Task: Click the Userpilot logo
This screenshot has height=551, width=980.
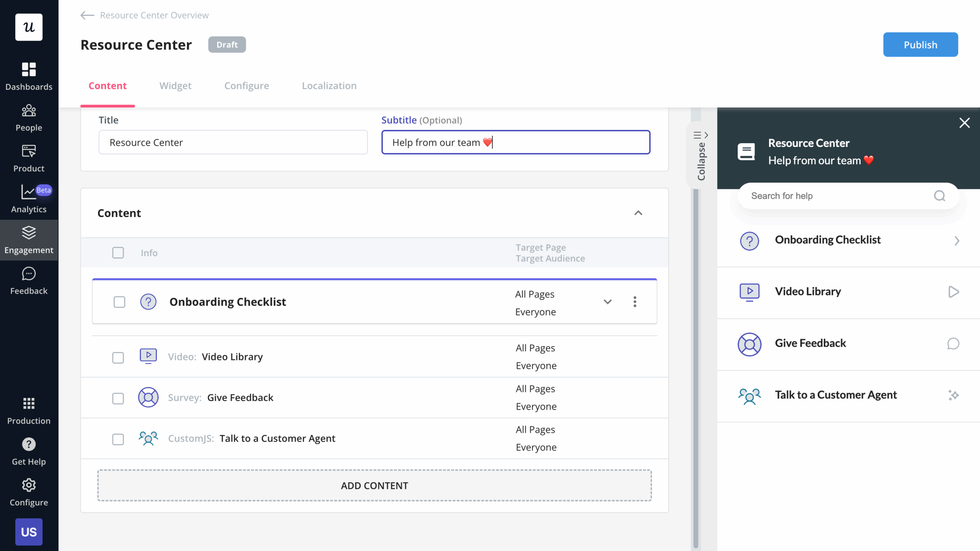Action: [x=28, y=27]
